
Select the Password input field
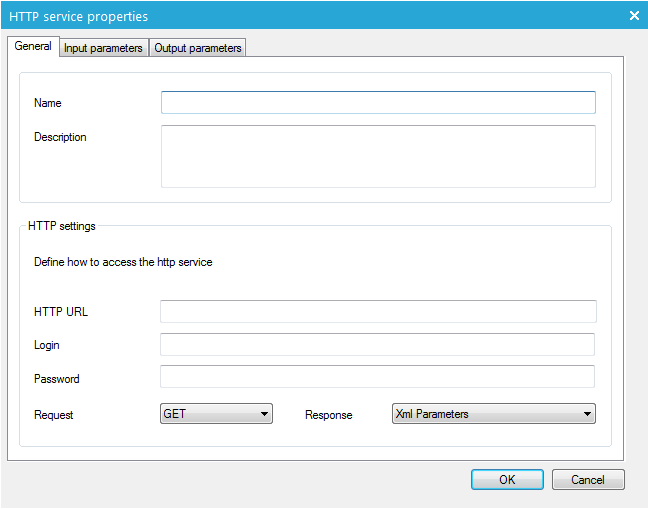coord(378,377)
